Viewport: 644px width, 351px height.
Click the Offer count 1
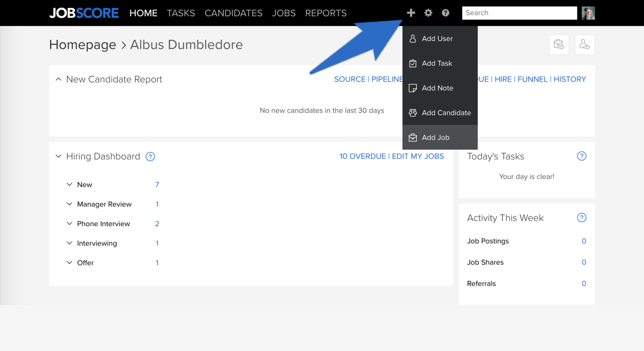click(x=157, y=262)
